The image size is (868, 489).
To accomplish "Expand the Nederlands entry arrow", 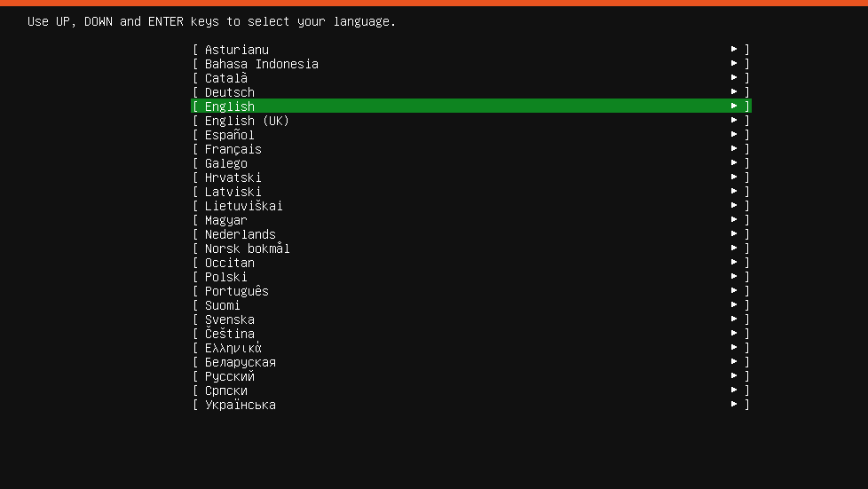I will tap(734, 233).
